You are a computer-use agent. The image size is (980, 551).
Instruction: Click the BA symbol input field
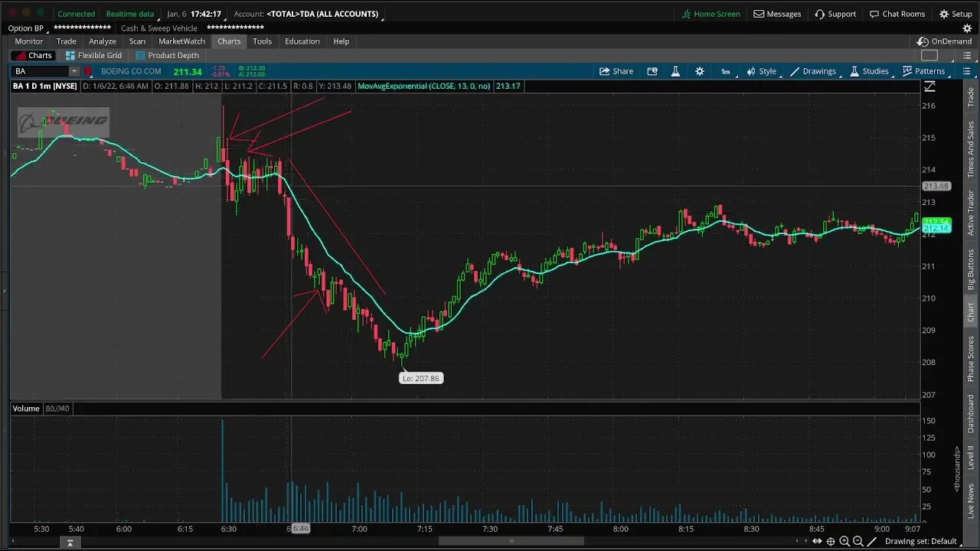click(x=41, y=71)
